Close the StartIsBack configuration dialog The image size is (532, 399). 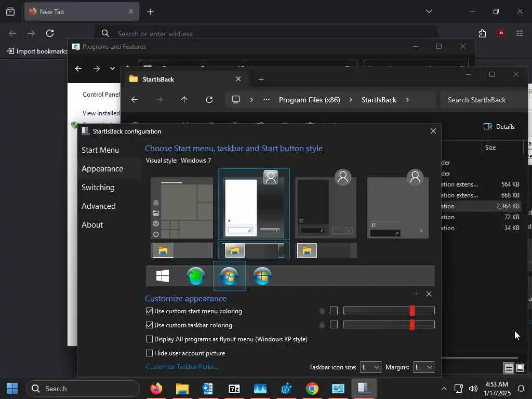tap(433, 131)
